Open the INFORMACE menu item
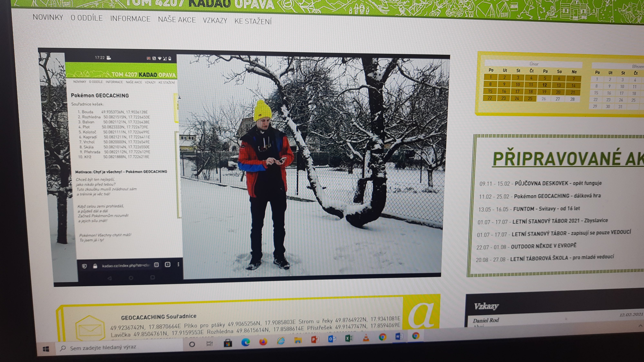Image resolution: width=644 pixels, height=362 pixels. pos(130,19)
